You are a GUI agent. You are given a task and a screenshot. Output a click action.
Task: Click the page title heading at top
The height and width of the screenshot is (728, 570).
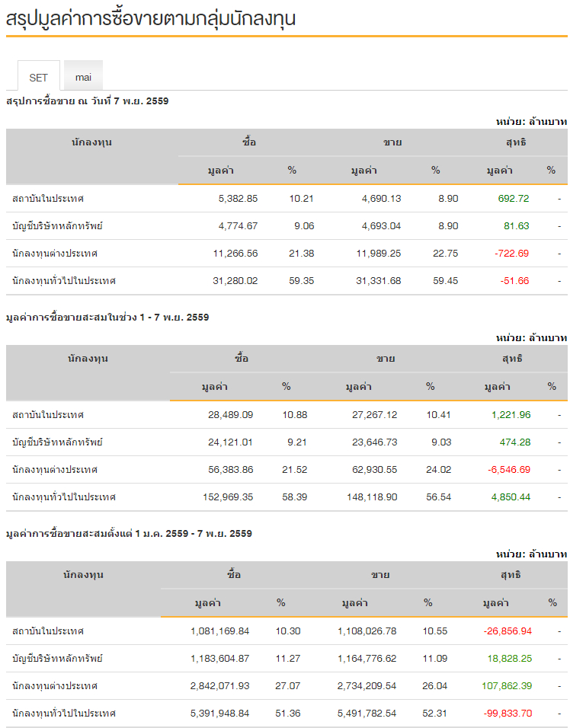click(151, 19)
